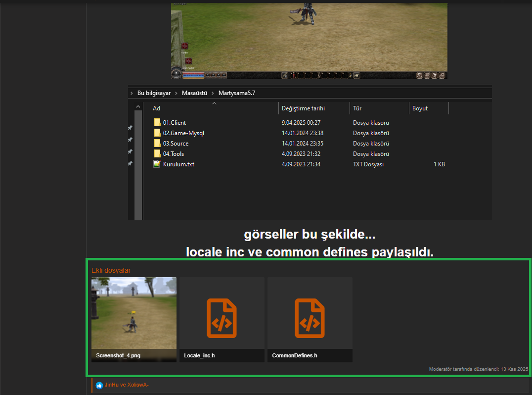Click the thumbs-up like icon
532x395 pixels.
(x=99, y=385)
